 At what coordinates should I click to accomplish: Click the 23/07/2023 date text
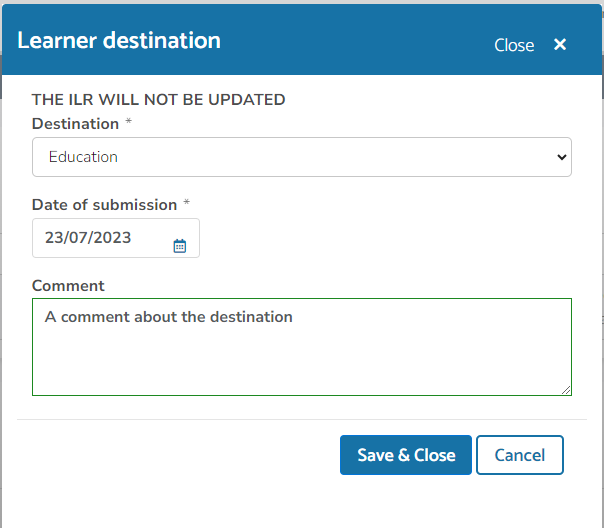point(88,238)
